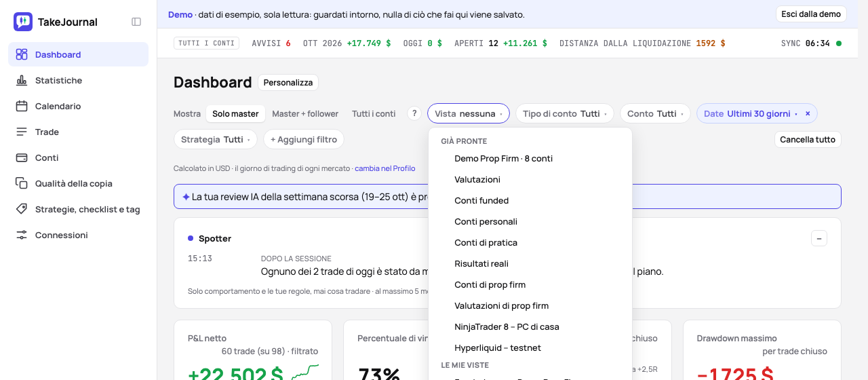The height and width of the screenshot is (380, 868).
Task: Follow the cambia nel Profilo link
Action: tap(384, 168)
